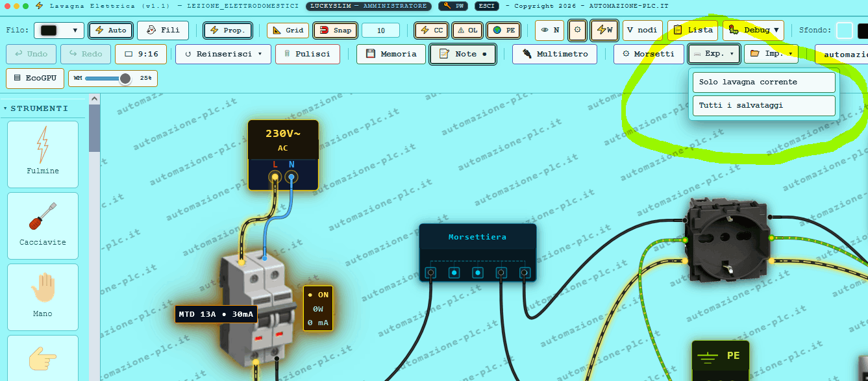Click the first Morsettiera terminal

pyautogui.click(x=430, y=273)
